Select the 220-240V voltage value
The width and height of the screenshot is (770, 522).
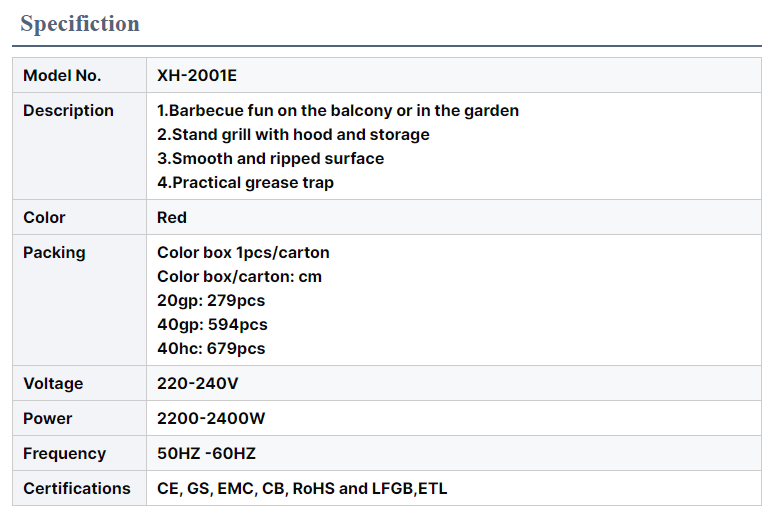click(198, 384)
